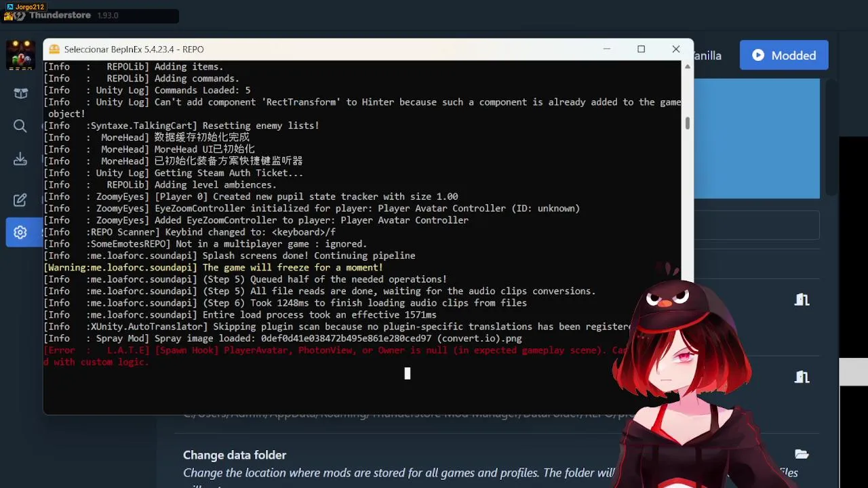Click the "Entire load process took an effective 1571ms" line
Screen dimensions: 868x488
tap(240, 314)
